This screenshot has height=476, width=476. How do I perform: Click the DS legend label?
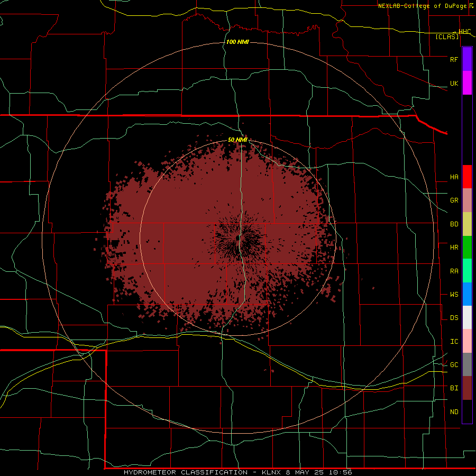pyautogui.click(x=454, y=318)
